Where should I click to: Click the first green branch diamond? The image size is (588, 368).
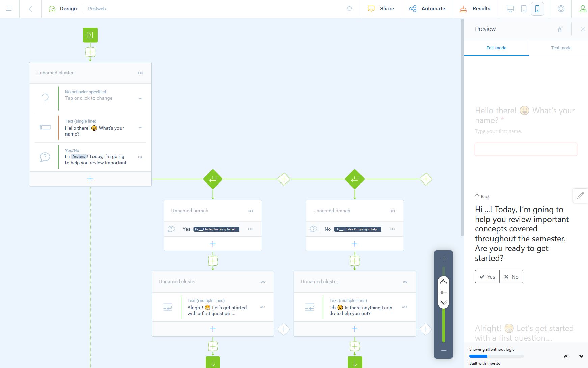pyautogui.click(x=213, y=179)
